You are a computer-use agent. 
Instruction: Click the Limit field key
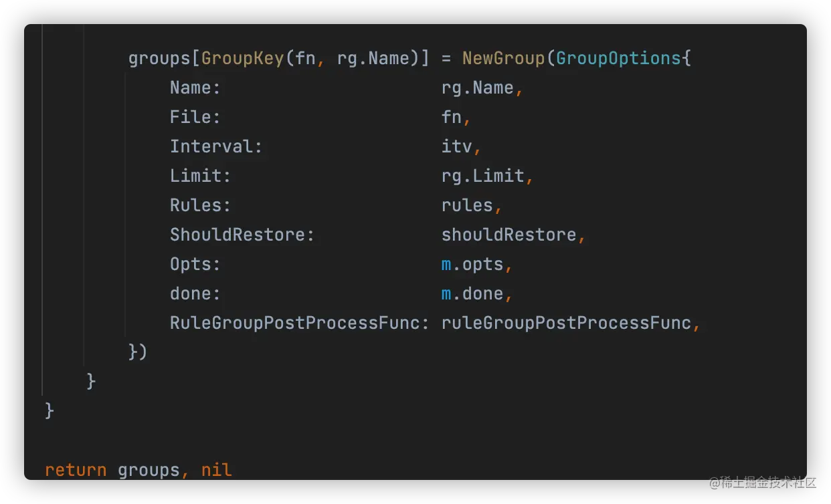[199, 176]
